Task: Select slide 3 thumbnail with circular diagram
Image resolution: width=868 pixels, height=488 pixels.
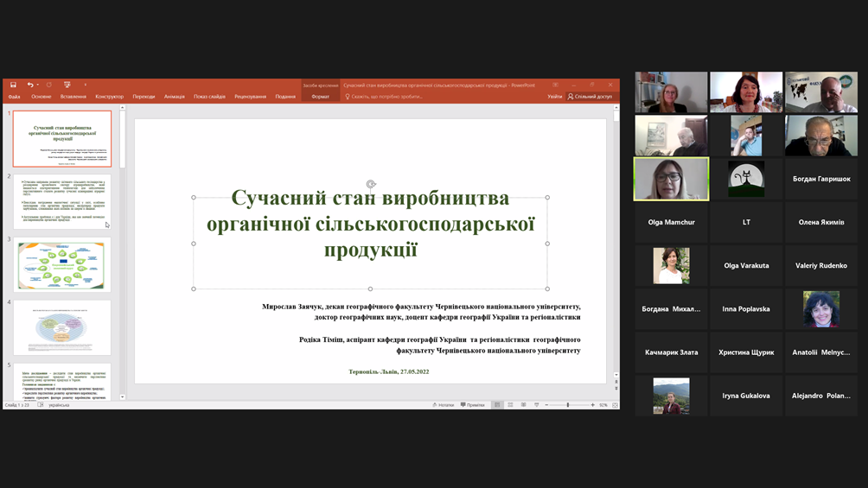Action: (x=62, y=264)
